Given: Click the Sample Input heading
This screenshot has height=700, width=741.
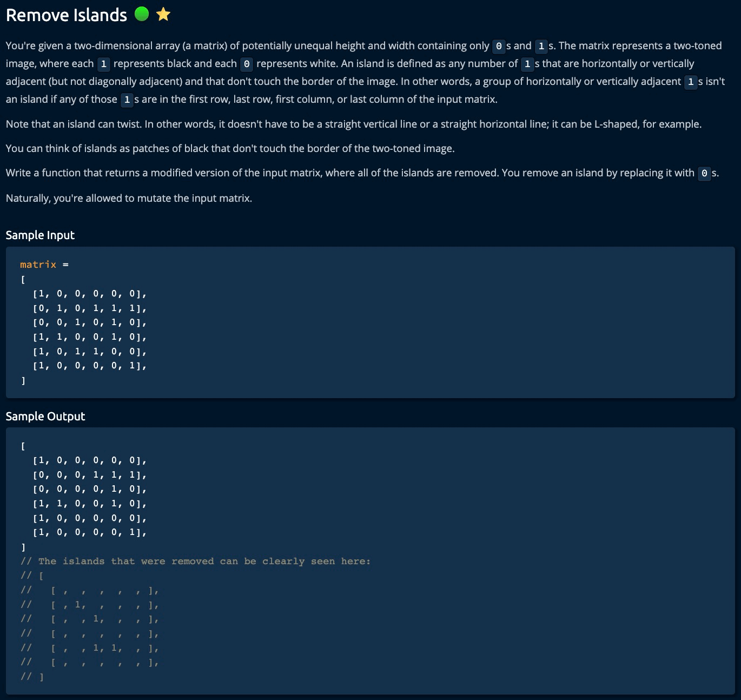Looking at the screenshot, I should [40, 235].
